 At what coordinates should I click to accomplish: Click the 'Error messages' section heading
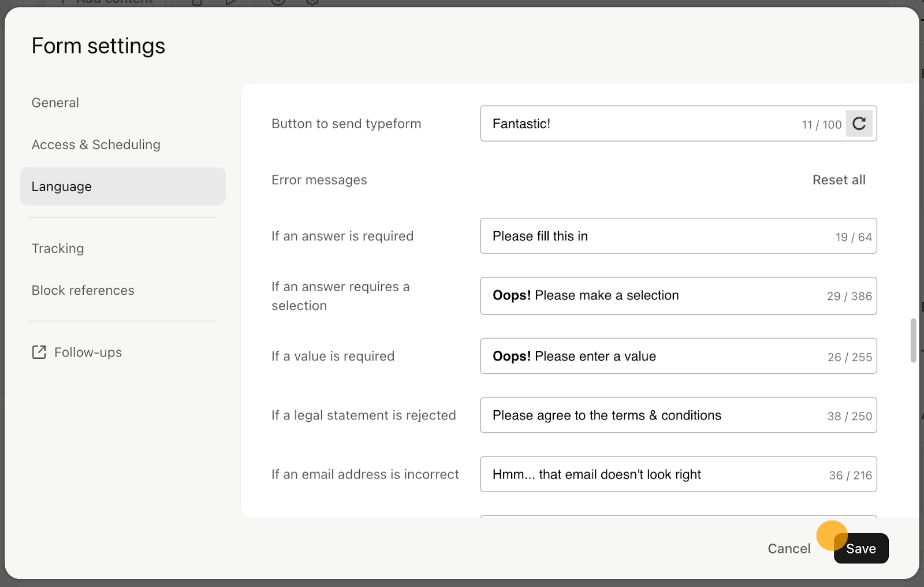click(319, 180)
